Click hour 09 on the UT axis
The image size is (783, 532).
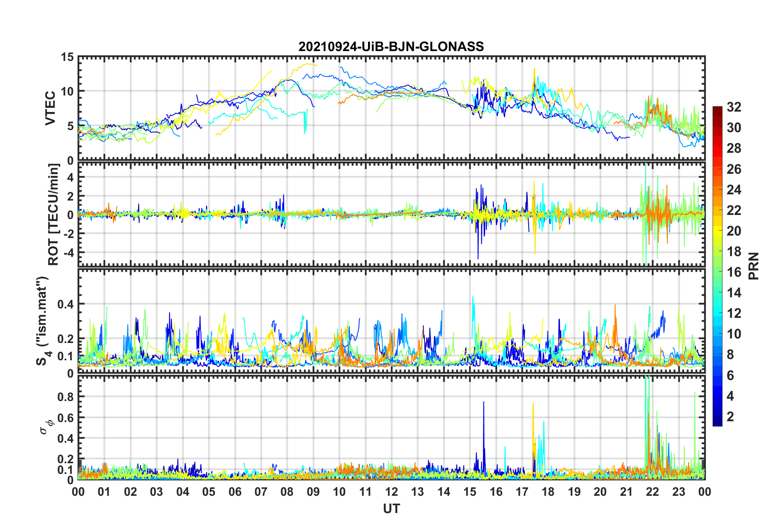313,492
